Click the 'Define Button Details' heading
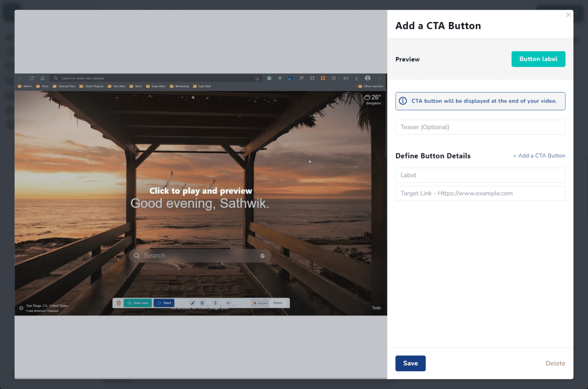The image size is (588, 389). [433, 156]
